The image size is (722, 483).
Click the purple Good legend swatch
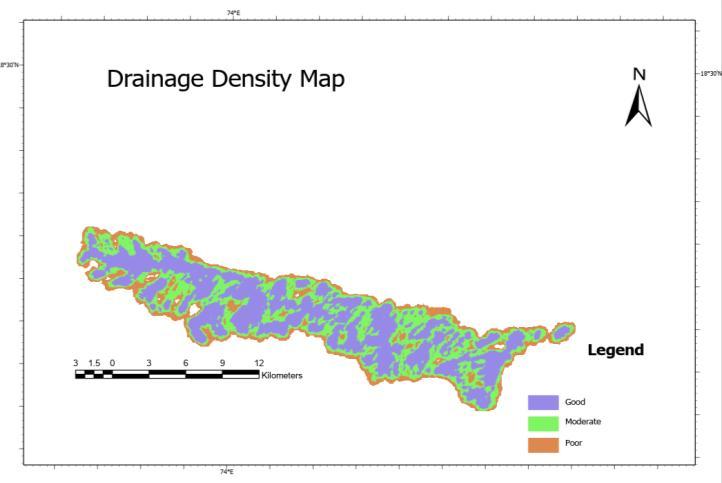543,402
